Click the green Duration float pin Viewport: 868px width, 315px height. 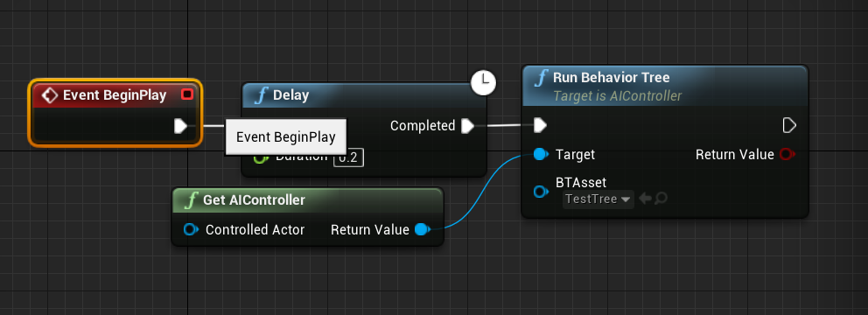tap(260, 157)
